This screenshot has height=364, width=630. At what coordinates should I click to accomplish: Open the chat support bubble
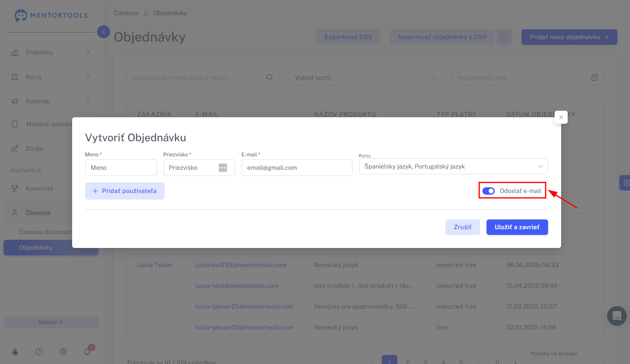point(617,316)
